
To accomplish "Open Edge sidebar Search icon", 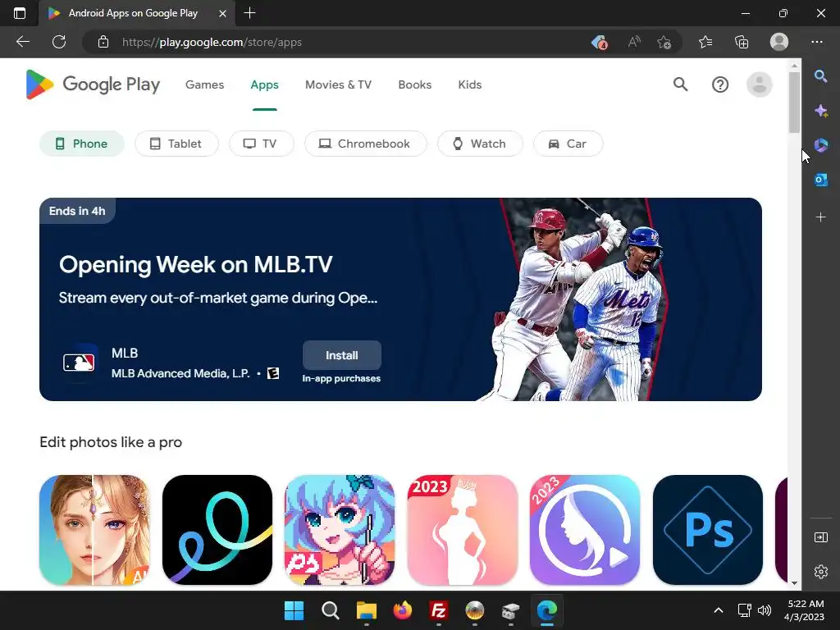I will tap(820, 76).
